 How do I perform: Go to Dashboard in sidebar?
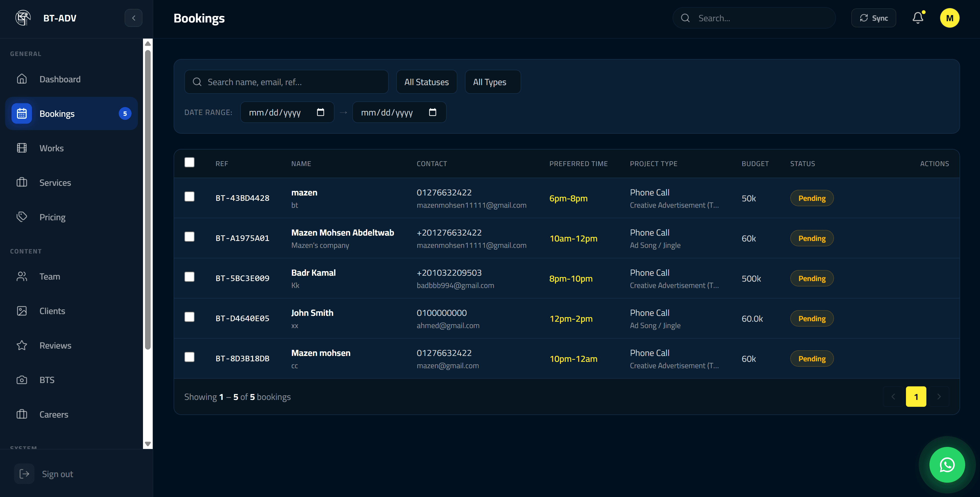click(x=71, y=79)
